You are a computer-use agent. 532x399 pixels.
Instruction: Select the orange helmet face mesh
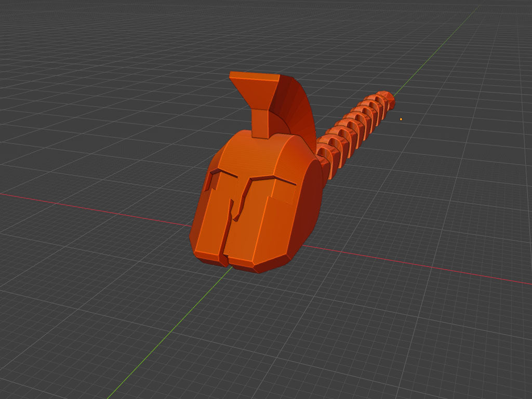(x=255, y=202)
